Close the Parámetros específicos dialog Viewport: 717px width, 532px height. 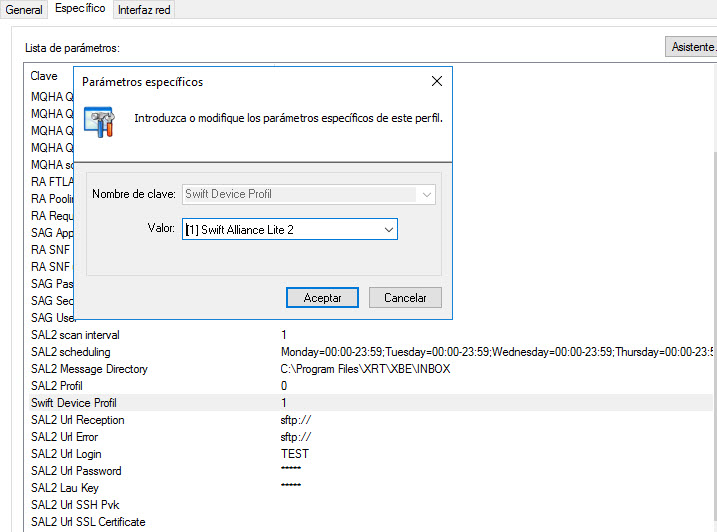pos(436,82)
